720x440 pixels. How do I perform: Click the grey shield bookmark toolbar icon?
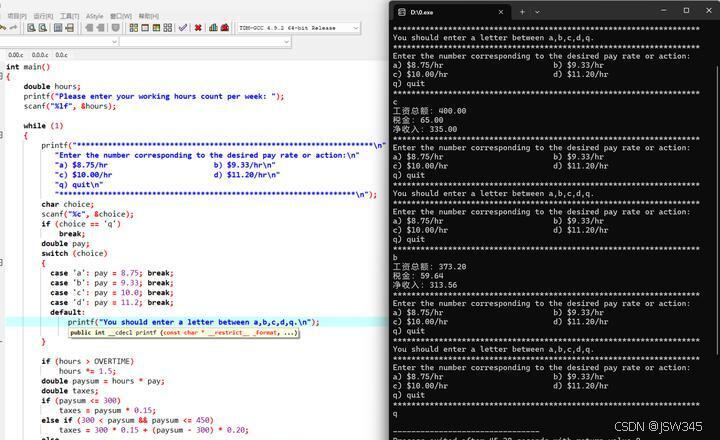pyautogui.click(x=116, y=28)
